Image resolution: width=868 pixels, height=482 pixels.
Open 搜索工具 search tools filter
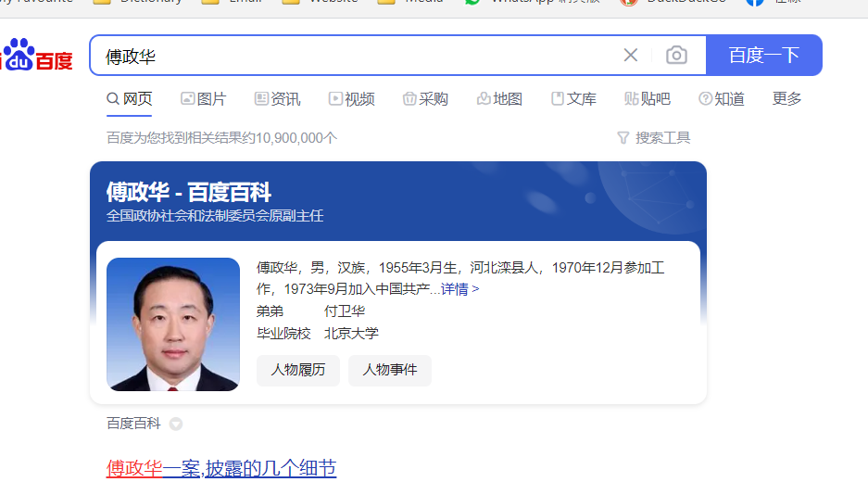[654, 137]
